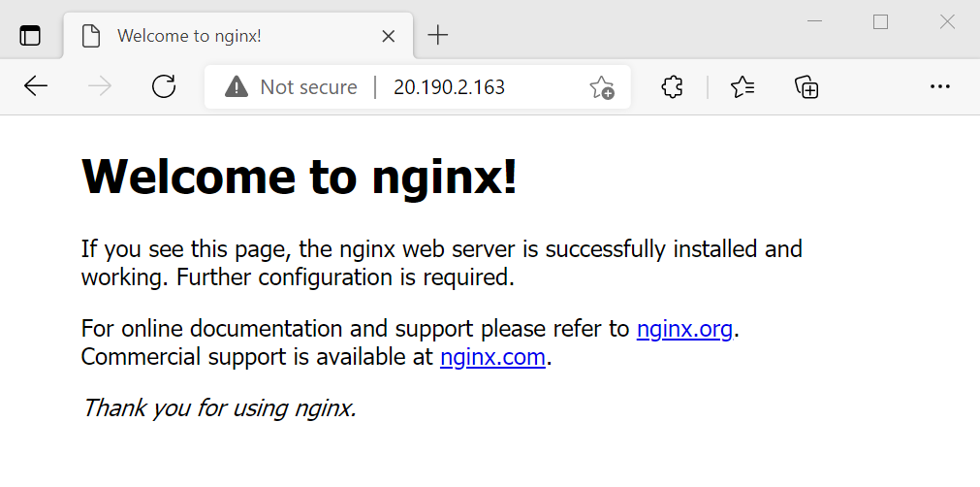
Task: Open the Favorites list icon
Action: tap(743, 87)
